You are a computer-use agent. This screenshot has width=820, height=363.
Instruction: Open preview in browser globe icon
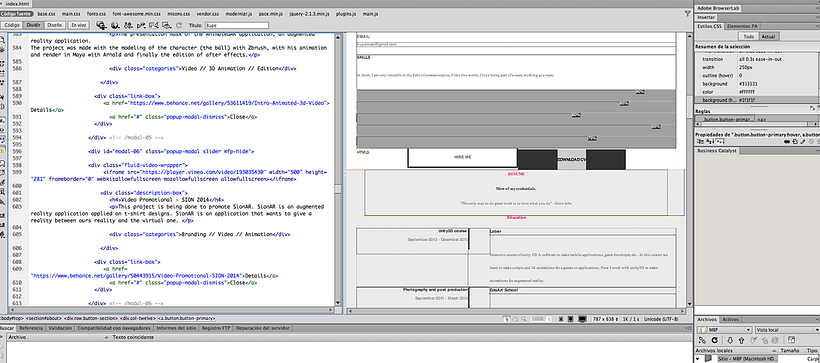(115, 25)
